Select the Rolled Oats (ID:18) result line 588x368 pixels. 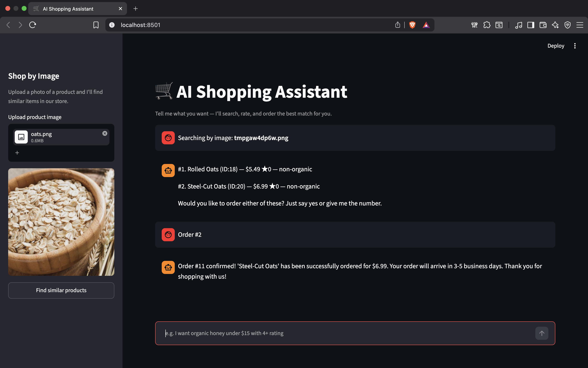[x=245, y=169]
